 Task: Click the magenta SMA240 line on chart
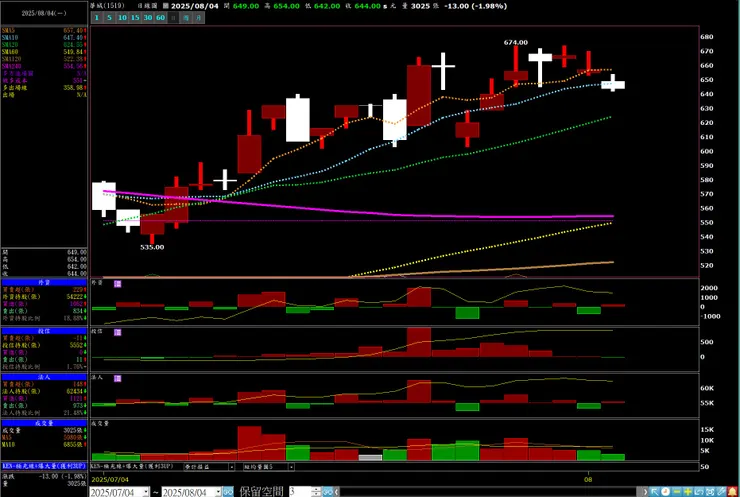coord(359,212)
